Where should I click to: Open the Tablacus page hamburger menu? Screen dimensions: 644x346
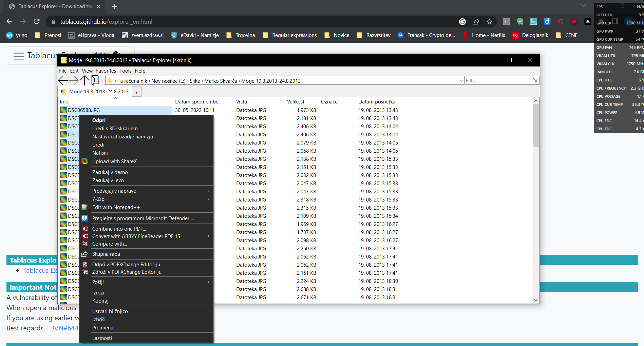pyautogui.click(x=19, y=56)
